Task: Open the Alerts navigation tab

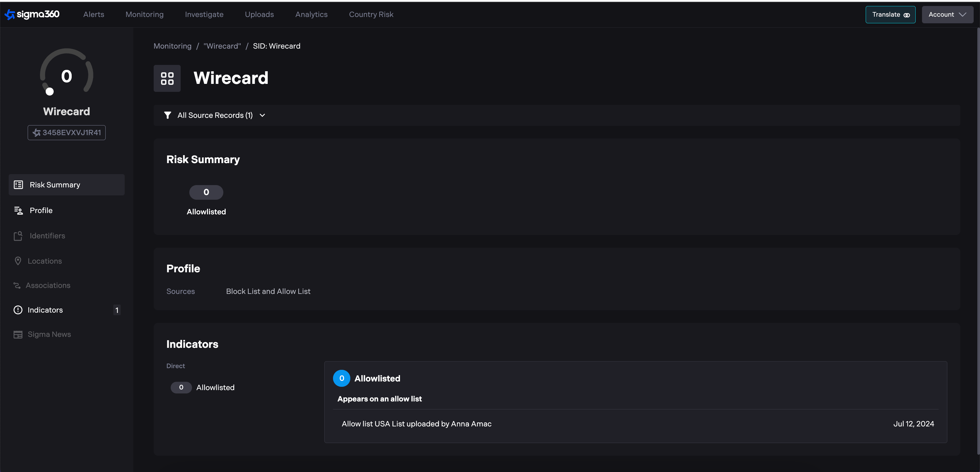Action: 94,14
